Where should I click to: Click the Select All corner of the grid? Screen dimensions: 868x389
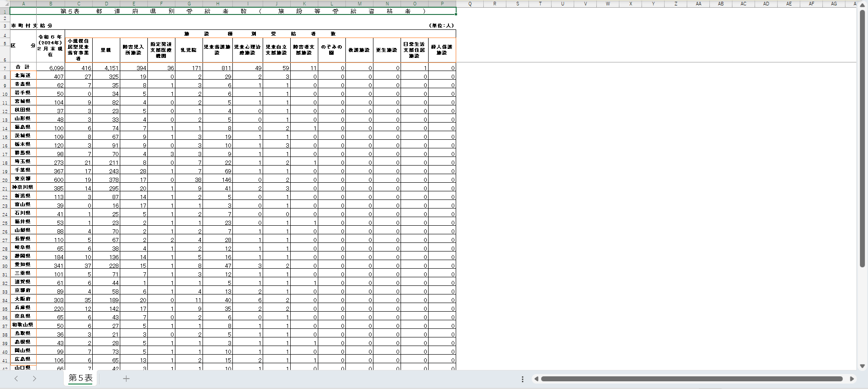5,4
